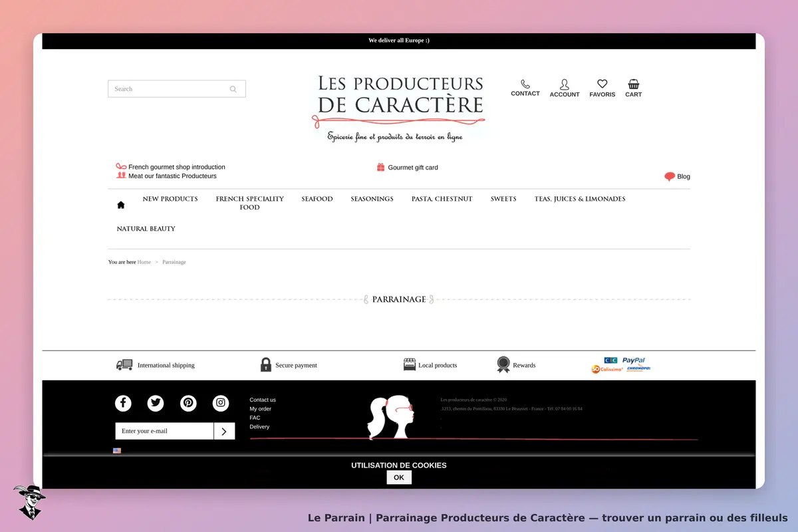Open the Pinterest social icon
Viewport: 798px width, 532px height.
pyautogui.click(x=188, y=403)
